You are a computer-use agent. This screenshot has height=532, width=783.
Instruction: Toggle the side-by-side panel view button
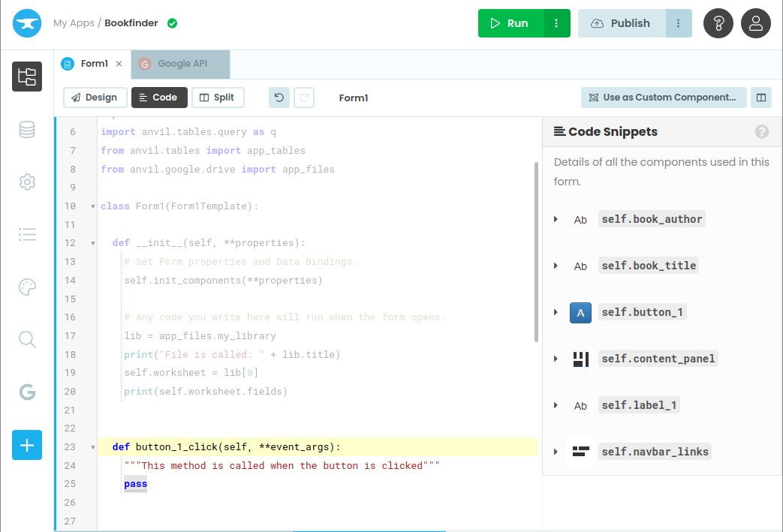pyautogui.click(x=761, y=98)
